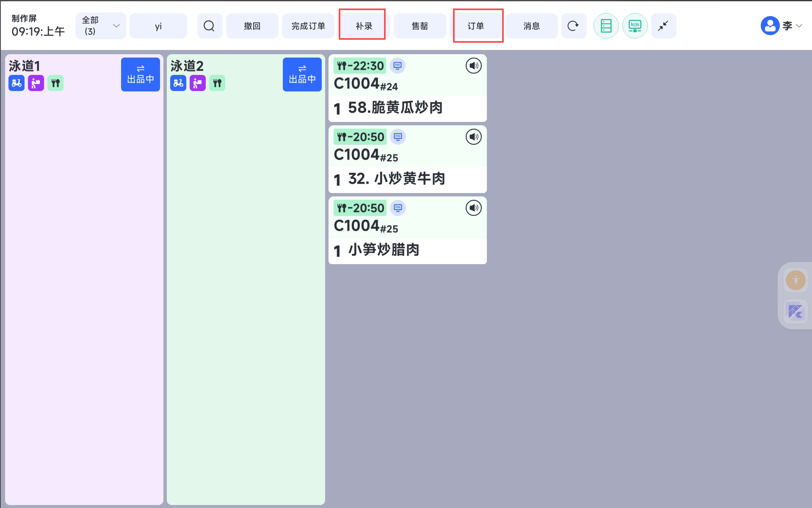Switch 泳道2 出品中 status
Viewport: 812px width, 508px height.
pos(302,75)
